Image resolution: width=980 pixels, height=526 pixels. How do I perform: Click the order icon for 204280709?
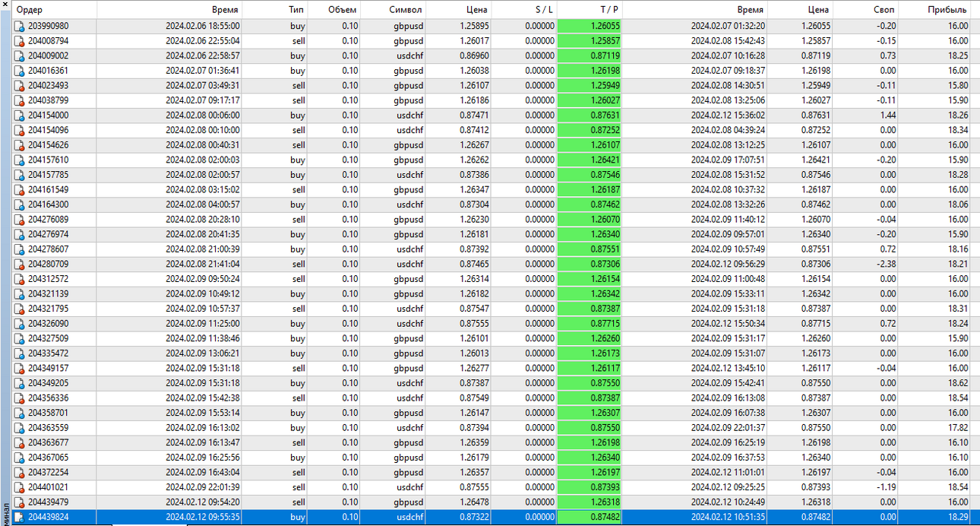point(20,264)
